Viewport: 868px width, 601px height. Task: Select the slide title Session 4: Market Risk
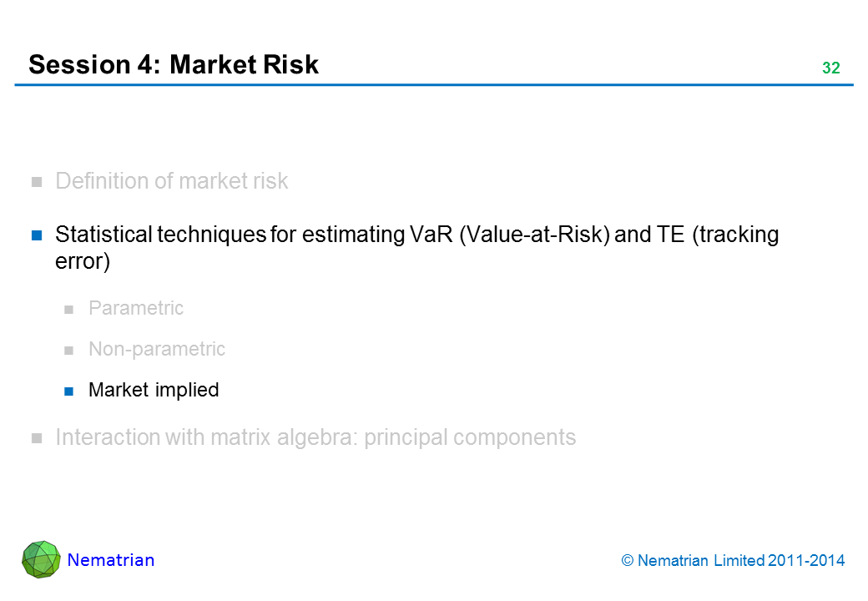(174, 64)
